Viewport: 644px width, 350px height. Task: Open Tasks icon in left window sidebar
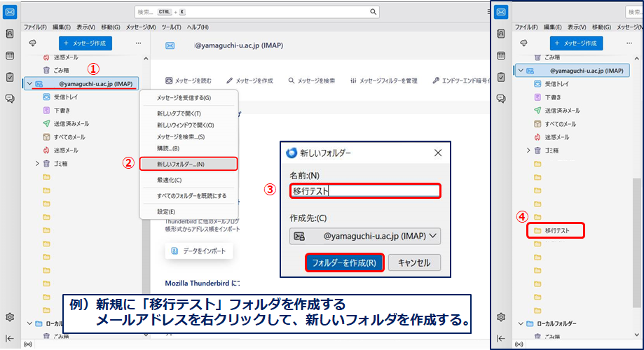[10, 77]
